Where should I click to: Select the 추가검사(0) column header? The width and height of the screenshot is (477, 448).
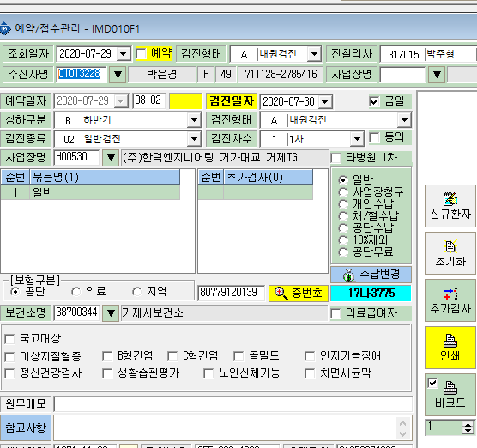tap(269, 177)
